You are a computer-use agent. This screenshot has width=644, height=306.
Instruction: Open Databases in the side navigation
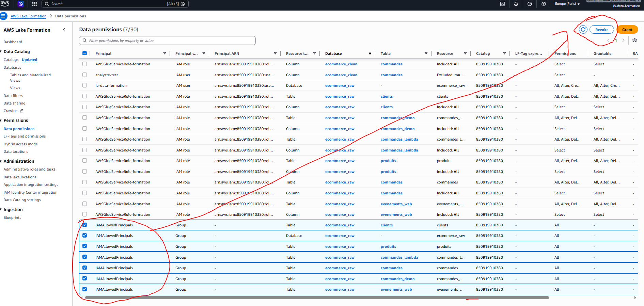12,67
